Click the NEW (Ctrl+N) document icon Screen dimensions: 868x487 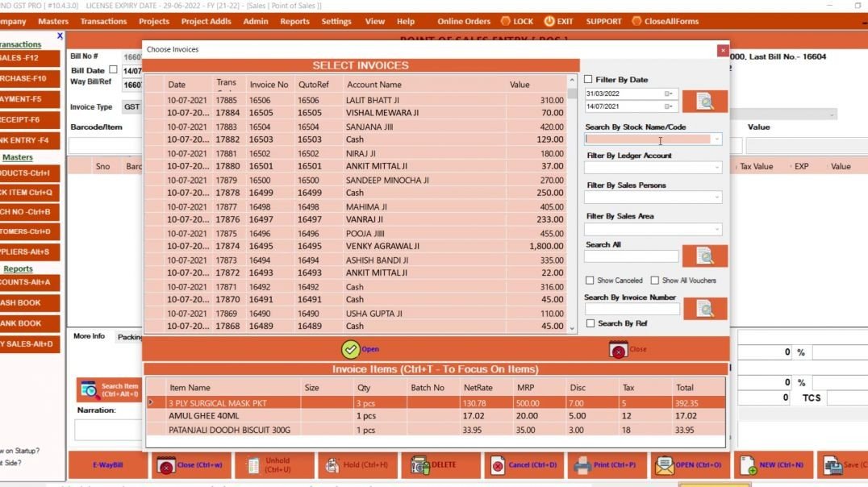coord(746,465)
